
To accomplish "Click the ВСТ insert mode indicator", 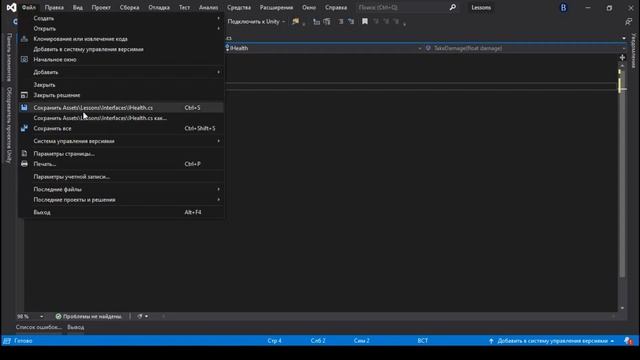I will (423, 341).
